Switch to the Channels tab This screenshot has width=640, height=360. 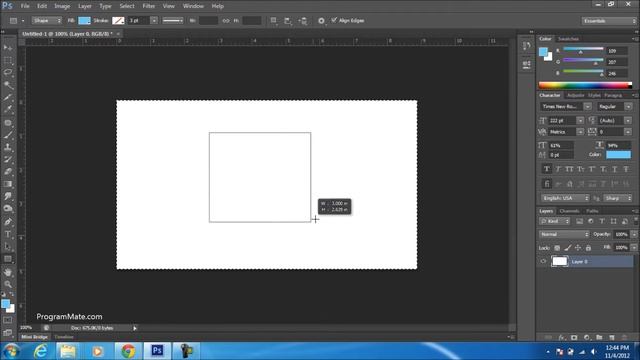pos(569,211)
